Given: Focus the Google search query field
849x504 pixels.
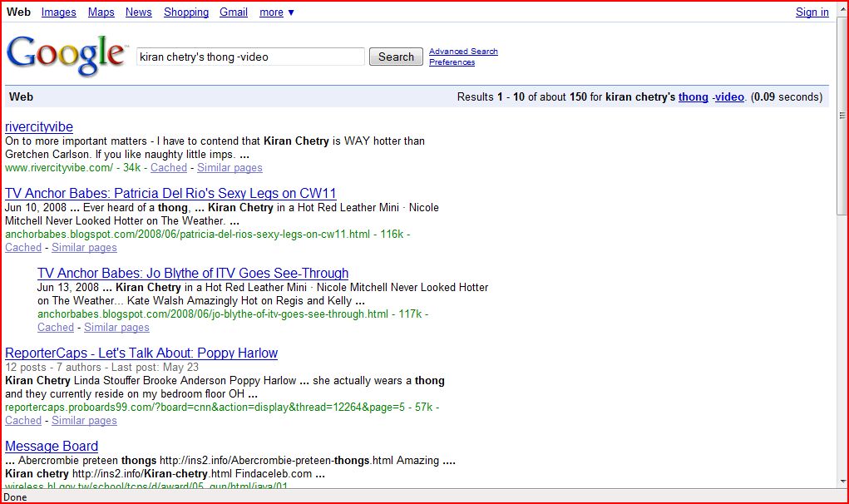Looking at the screenshot, I should click(250, 57).
